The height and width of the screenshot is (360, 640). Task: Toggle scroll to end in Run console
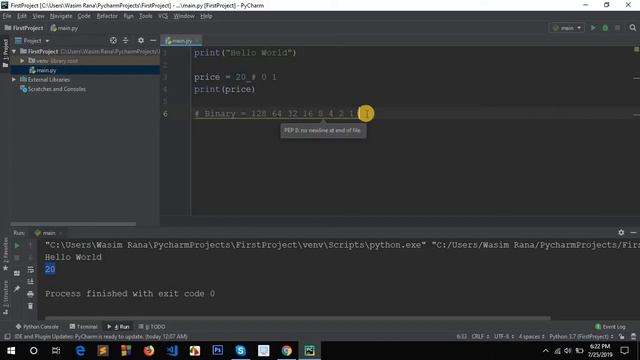(x=31, y=282)
